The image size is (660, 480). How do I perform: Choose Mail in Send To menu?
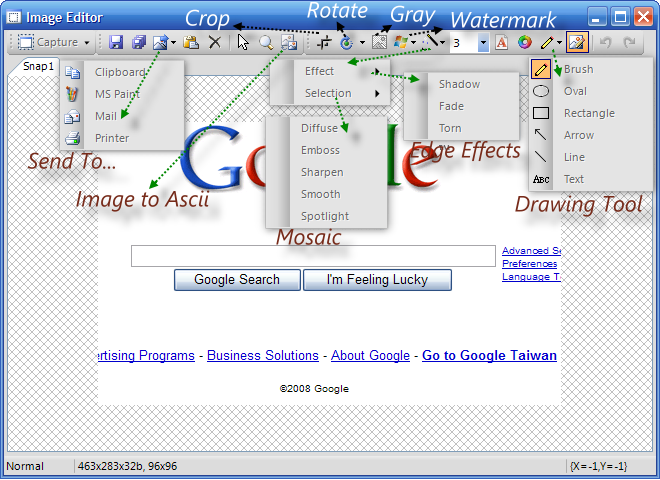click(122, 116)
